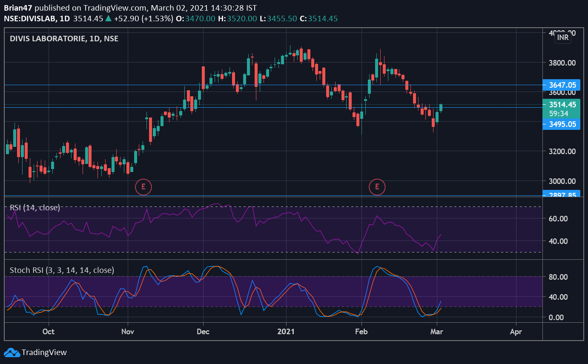
Task: Click the 3200.00 price axis value
Action: pyautogui.click(x=562, y=152)
